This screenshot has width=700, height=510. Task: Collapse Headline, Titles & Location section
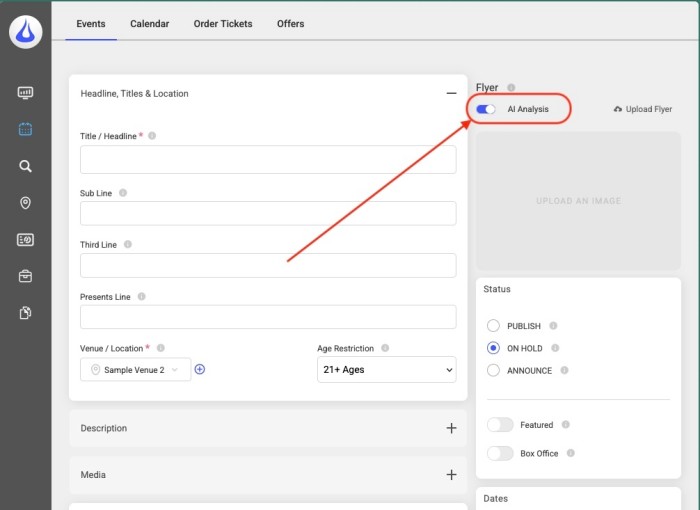[x=451, y=93]
